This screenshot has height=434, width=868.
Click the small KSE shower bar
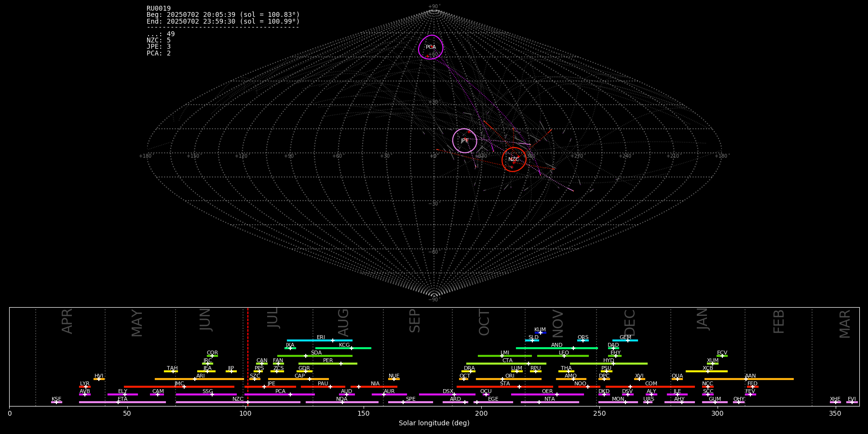(56, 402)
